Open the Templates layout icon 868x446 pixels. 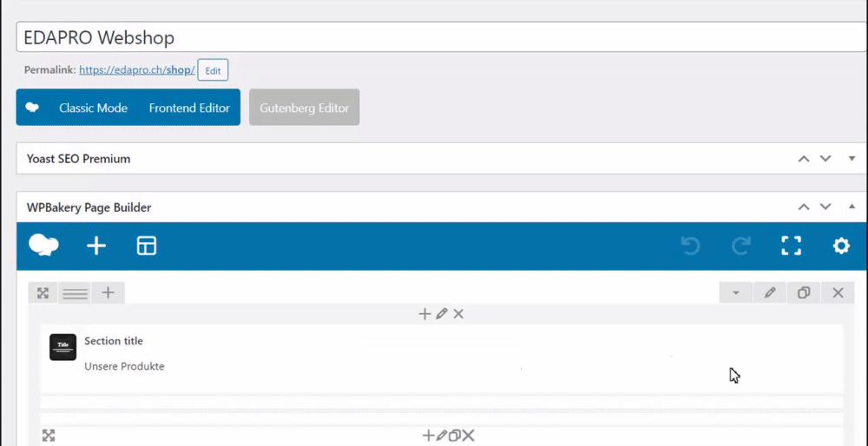click(x=147, y=246)
